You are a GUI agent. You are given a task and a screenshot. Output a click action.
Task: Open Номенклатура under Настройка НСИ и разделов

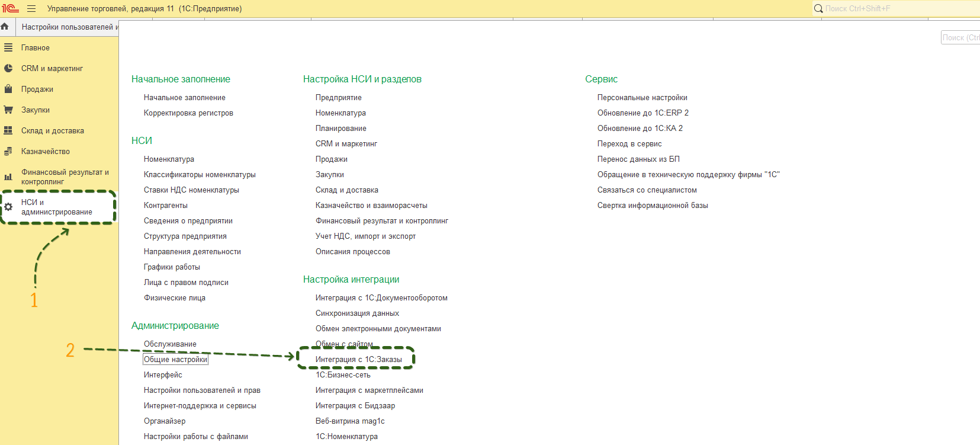pos(340,113)
